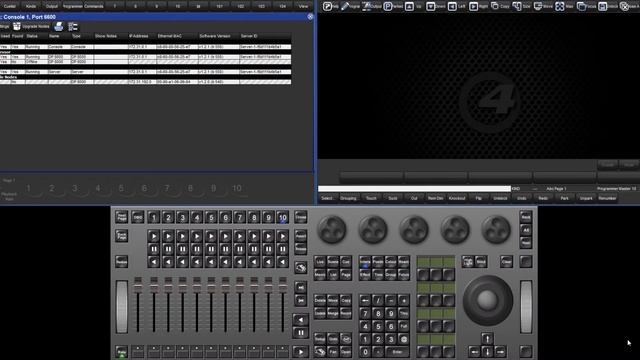Select master 5 choose button
This screenshot has height=360, width=640.
coord(211,217)
